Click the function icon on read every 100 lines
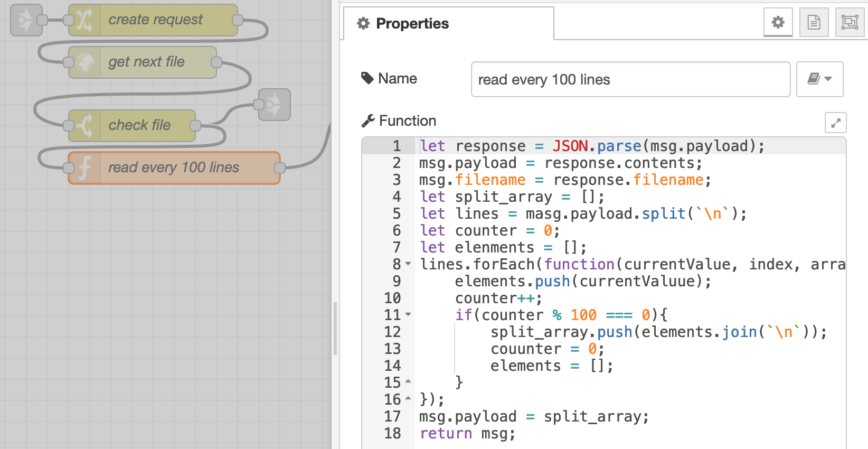Image resolution: width=868 pixels, height=449 pixels. click(84, 168)
